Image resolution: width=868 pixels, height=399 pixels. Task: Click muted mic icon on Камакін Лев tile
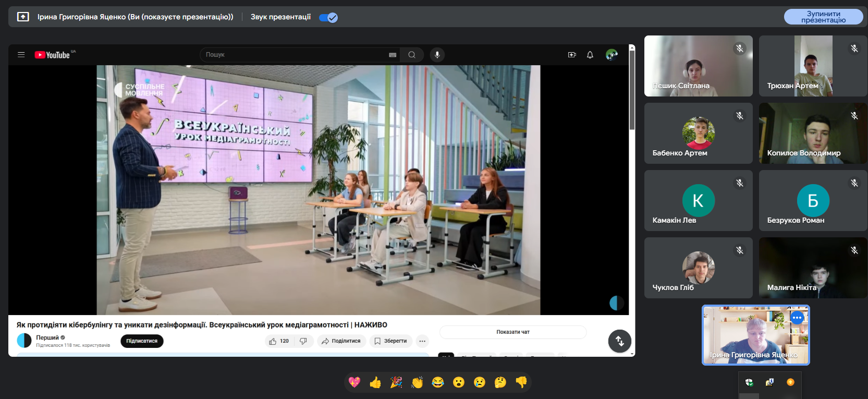tap(740, 183)
